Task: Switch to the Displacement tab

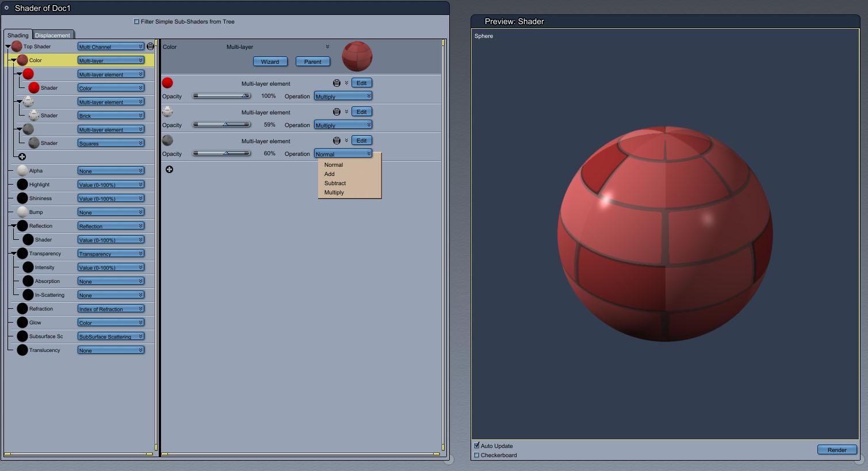Action: (x=52, y=35)
